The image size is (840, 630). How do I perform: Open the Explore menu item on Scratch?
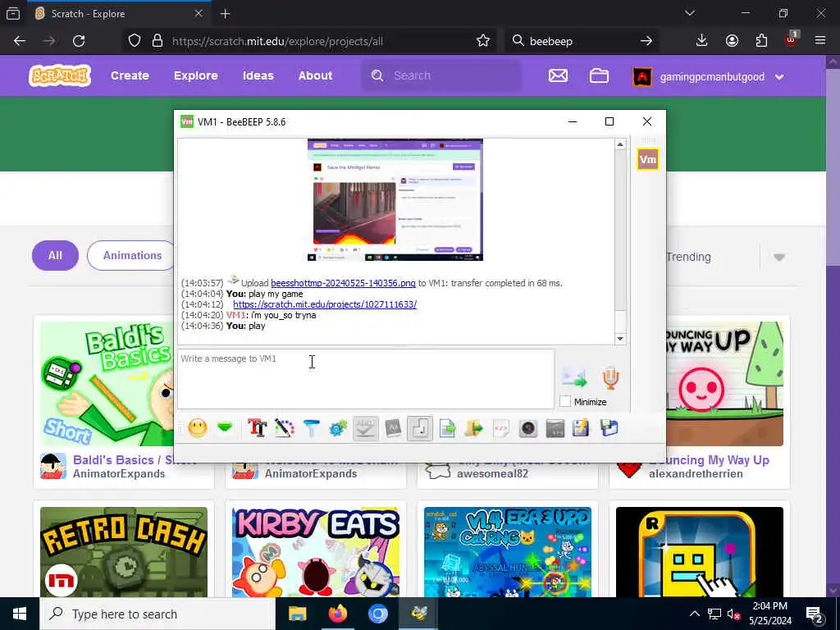[x=195, y=75]
